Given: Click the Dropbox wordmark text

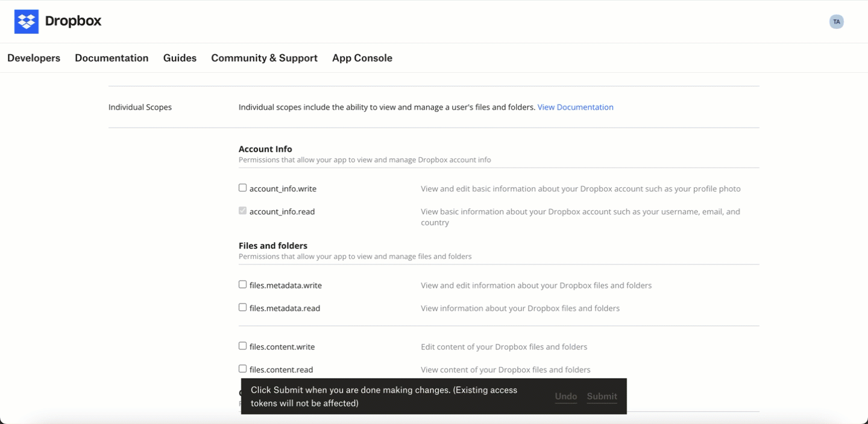Looking at the screenshot, I should [x=73, y=22].
